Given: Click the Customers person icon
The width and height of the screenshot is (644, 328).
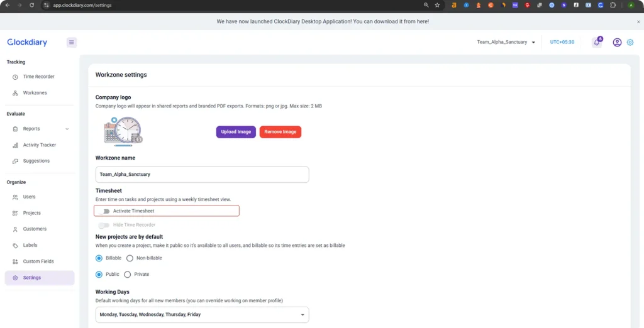Looking at the screenshot, I should tap(15, 229).
